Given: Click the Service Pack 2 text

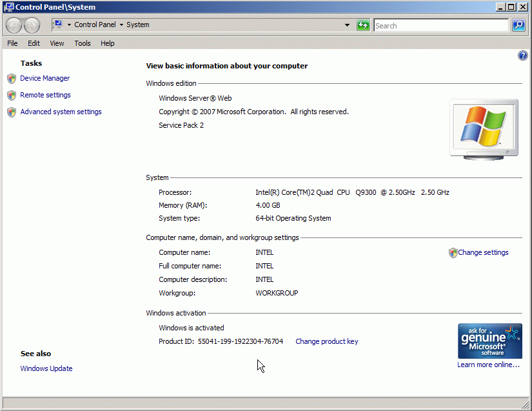Looking at the screenshot, I should 181,125.
